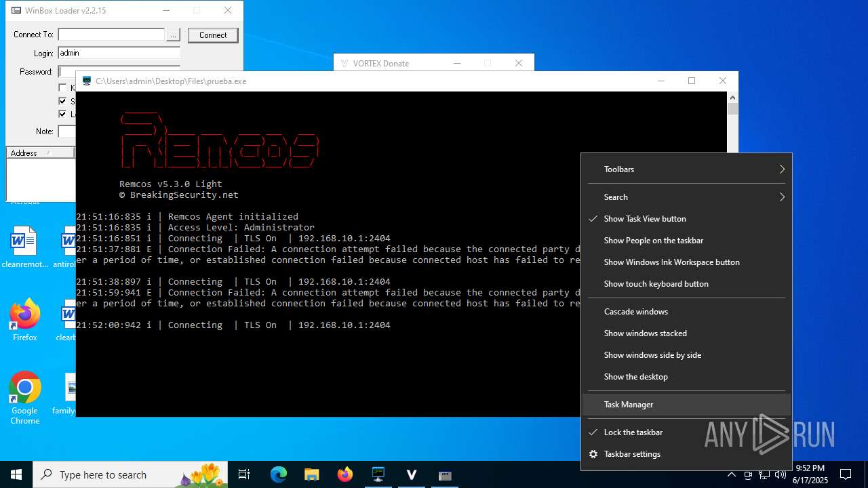The width and height of the screenshot is (868, 488).
Task: Show hidden system tray icons
Action: [x=732, y=474]
